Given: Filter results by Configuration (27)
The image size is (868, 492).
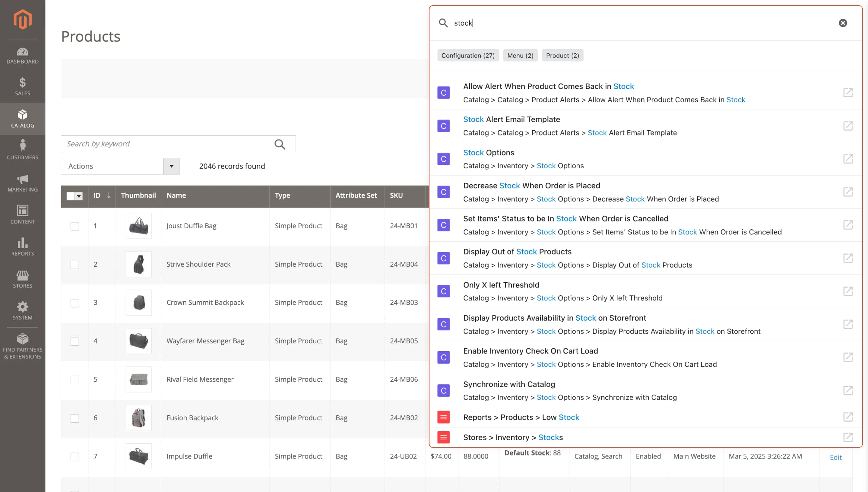Looking at the screenshot, I should pyautogui.click(x=468, y=55).
